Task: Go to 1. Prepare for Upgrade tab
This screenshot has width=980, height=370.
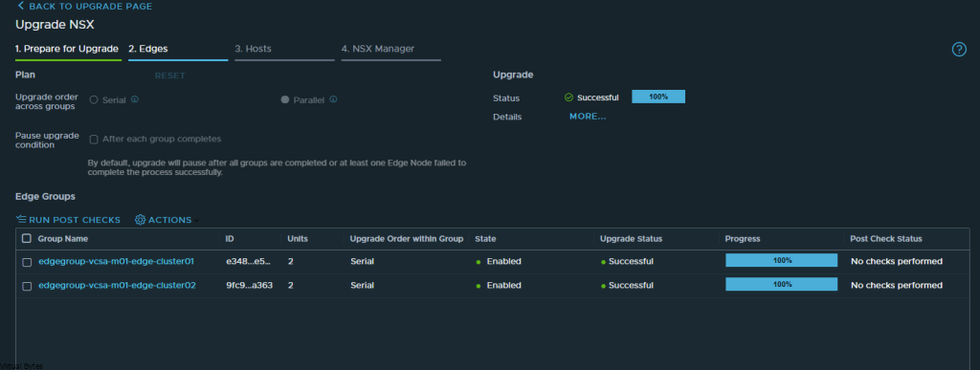Action: (67, 49)
